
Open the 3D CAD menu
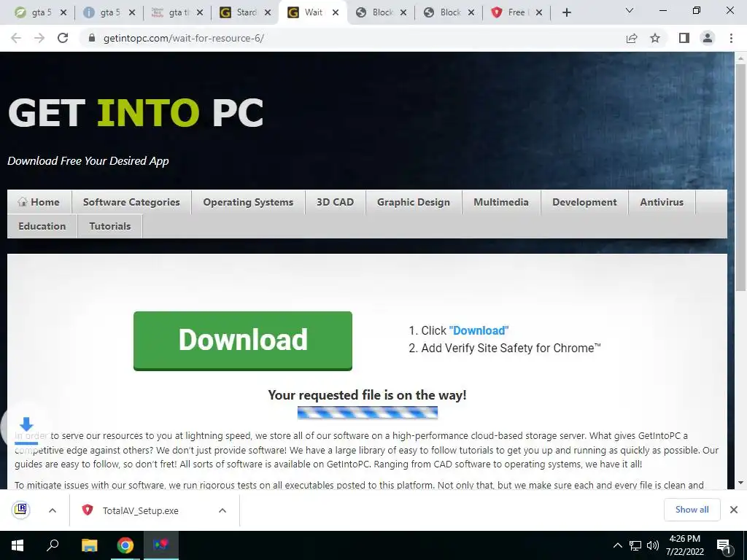pos(336,202)
